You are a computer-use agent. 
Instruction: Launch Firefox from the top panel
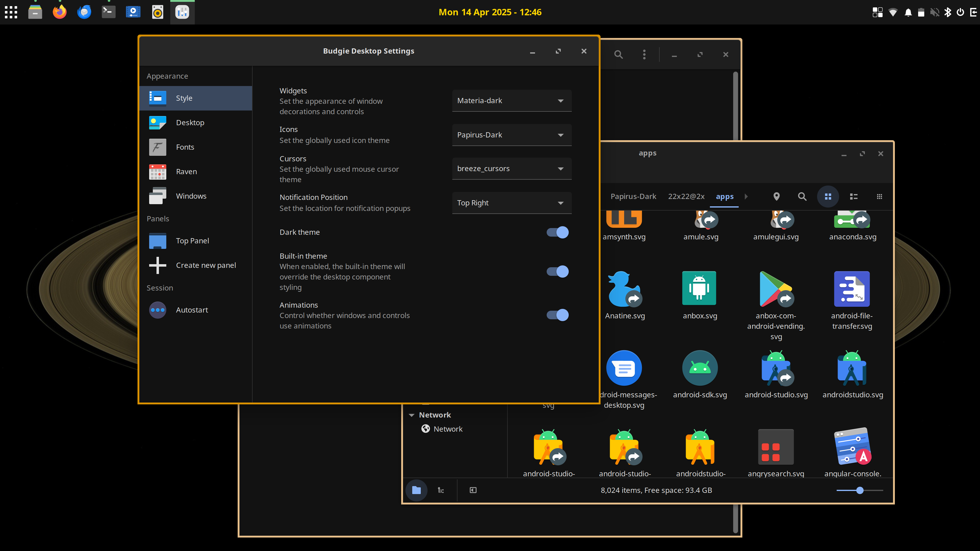60,12
